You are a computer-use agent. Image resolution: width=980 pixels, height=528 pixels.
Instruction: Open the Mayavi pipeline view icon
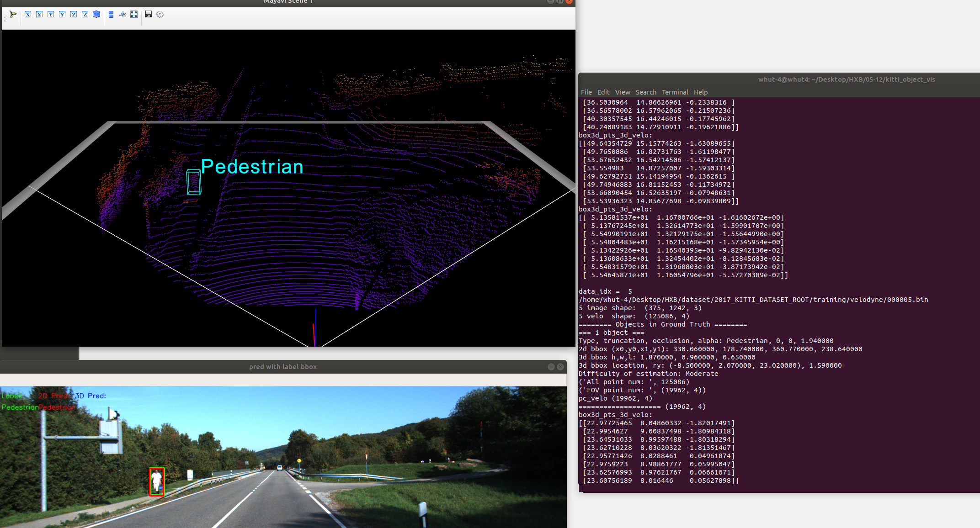tap(13, 15)
